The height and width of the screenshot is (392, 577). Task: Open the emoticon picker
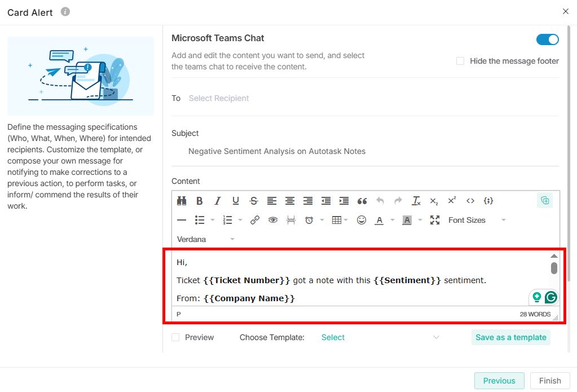pyautogui.click(x=362, y=220)
